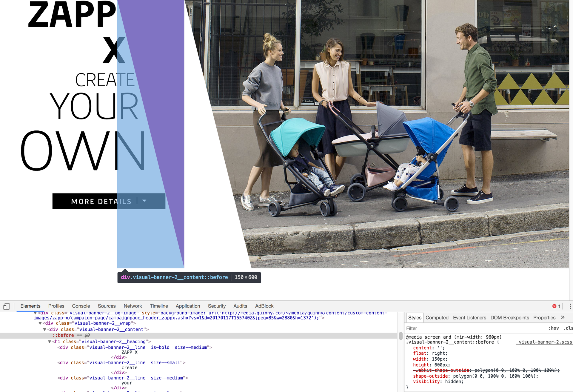This screenshot has width=573, height=392.
Task: Open the Console tab
Action: (81, 306)
